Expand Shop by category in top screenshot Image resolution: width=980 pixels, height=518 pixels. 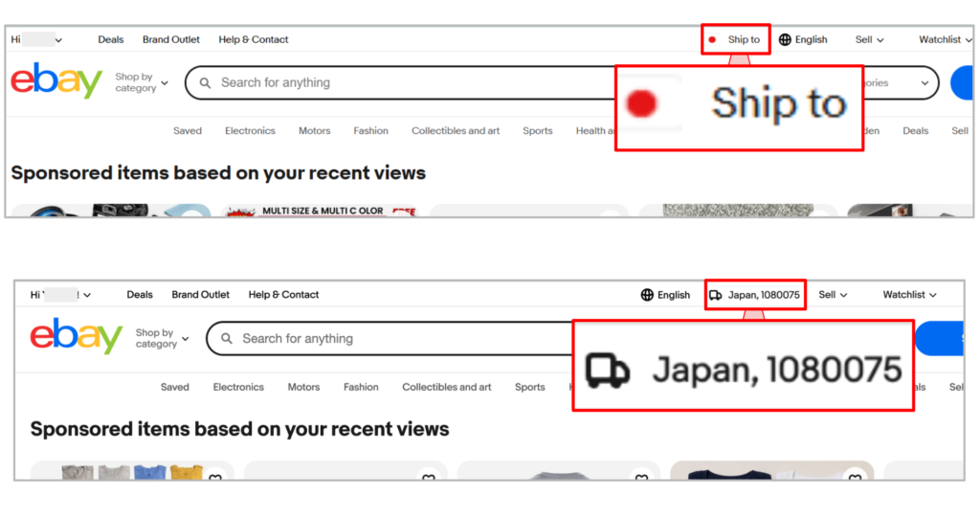(x=142, y=82)
